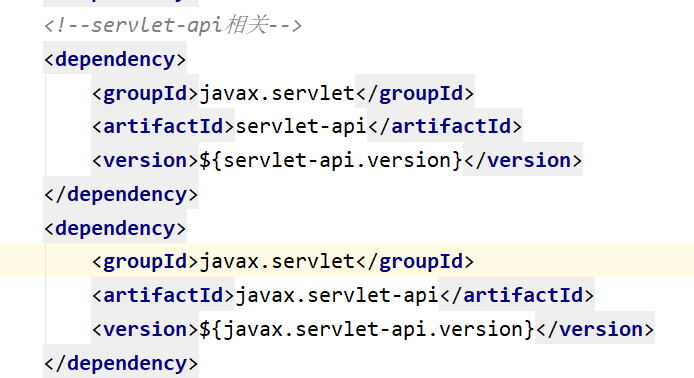Click the opening dependency tag below the comment
Image resolution: width=694 pixels, height=378 pixels.
pos(115,59)
